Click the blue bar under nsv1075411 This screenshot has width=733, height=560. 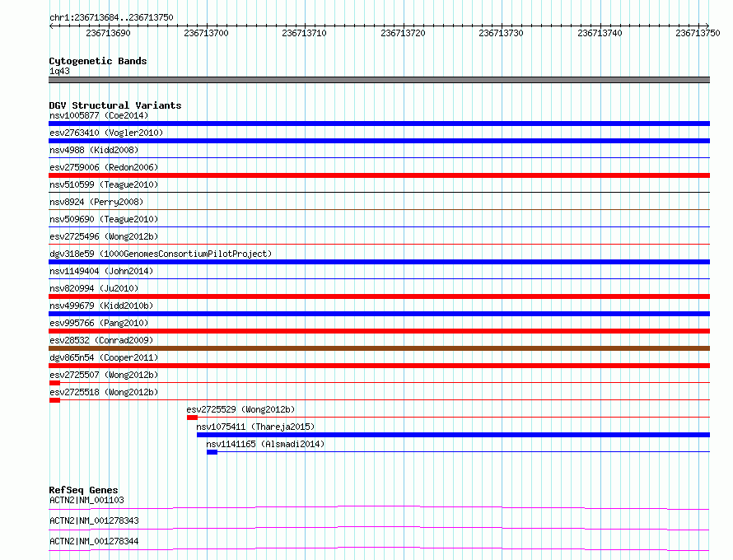tap(454, 435)
